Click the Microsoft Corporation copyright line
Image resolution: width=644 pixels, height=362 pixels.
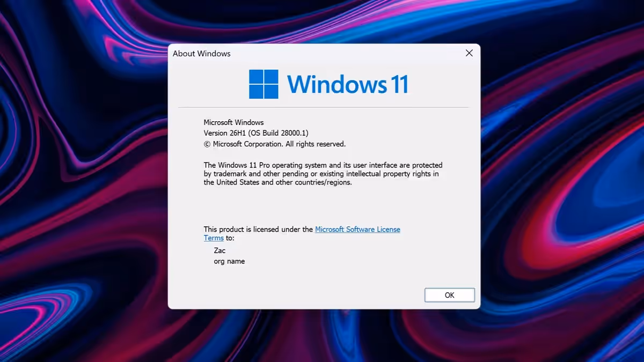click(274, 144)
